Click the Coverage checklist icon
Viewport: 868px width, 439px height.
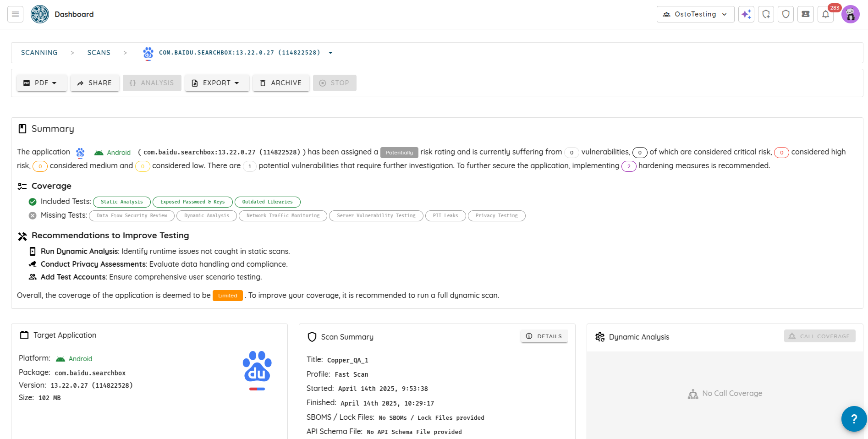pos(22,186)
